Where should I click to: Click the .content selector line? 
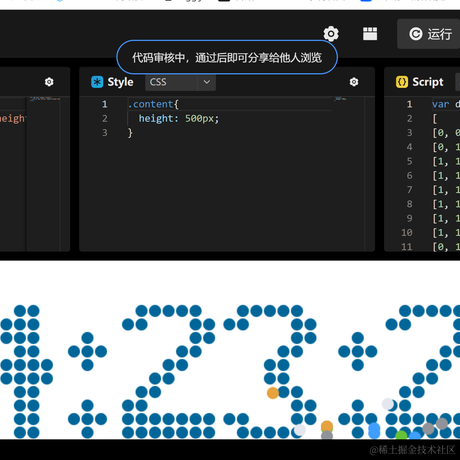tap(153, 104)
